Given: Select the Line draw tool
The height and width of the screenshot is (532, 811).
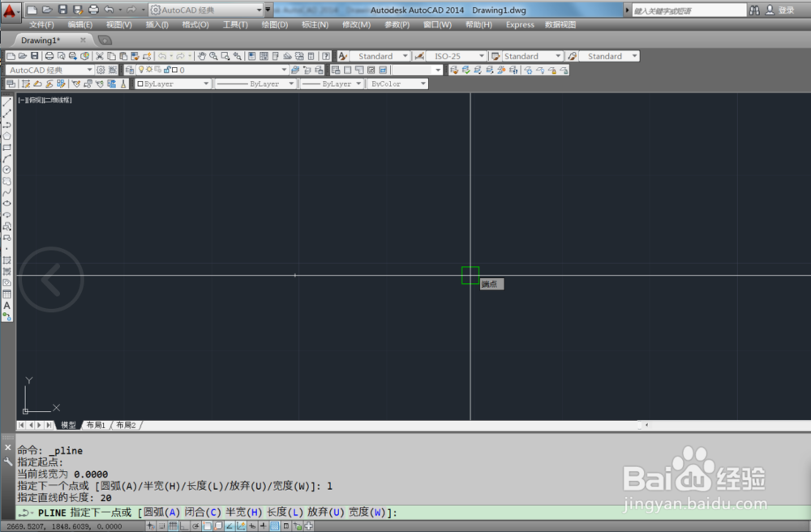Looking at the screenshot, I should coord(6,102).
